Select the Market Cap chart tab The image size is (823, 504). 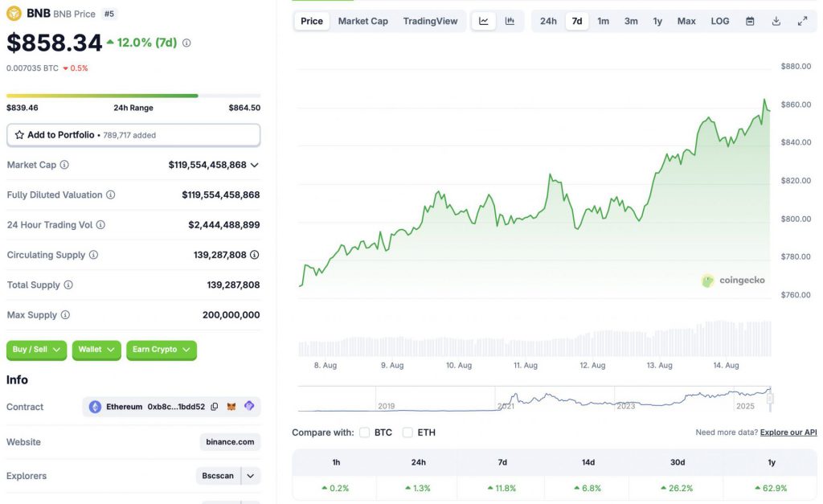362,21
